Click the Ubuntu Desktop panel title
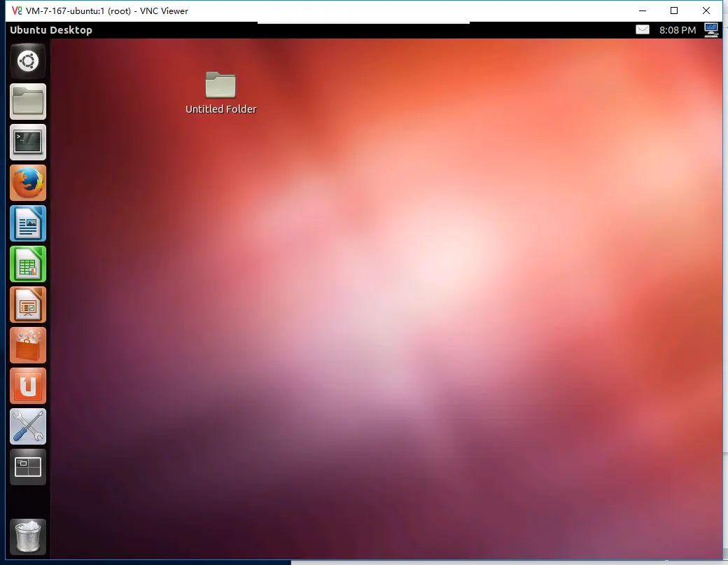 (51, 30)
